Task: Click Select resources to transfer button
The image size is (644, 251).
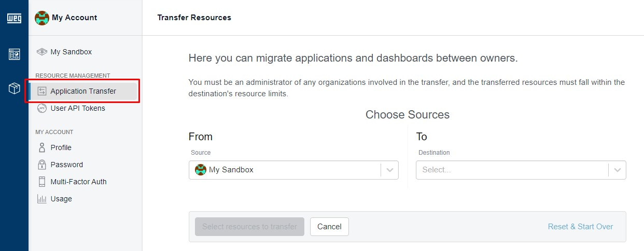Action: click(249, 227)
